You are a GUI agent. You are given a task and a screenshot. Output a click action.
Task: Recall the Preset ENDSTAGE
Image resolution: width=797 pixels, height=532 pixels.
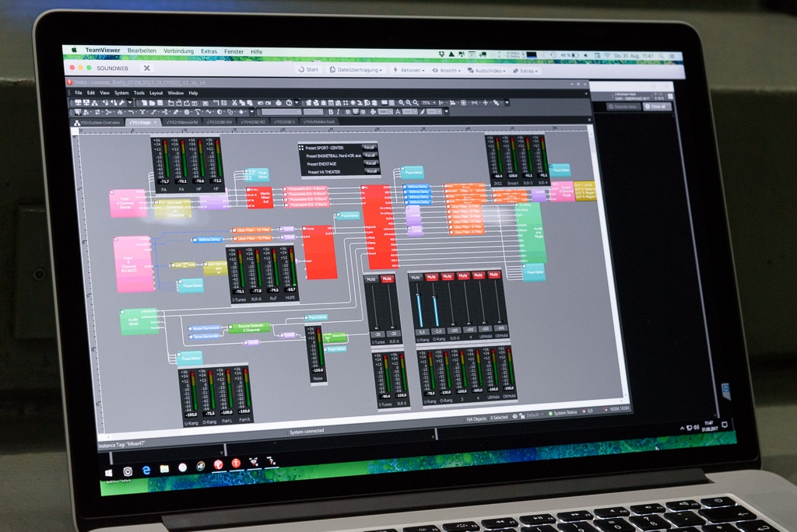point(371,163)
